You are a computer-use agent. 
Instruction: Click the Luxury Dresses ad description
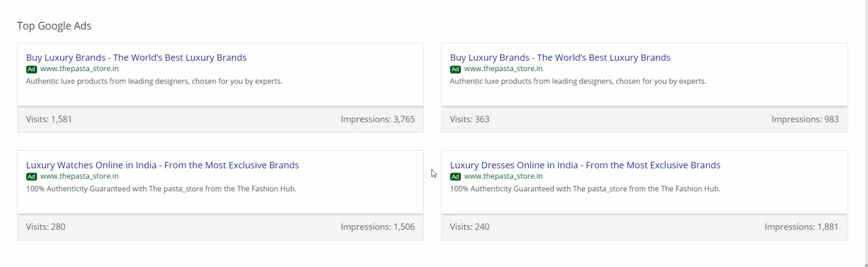pyautogui.click(x=585, y=189)
